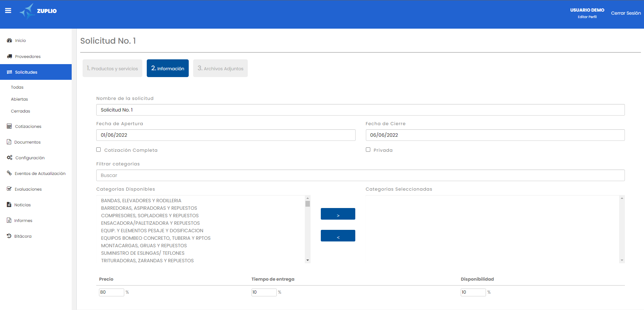The width and height of the screenshot is (644, 310).
Task: Click selected categories scroll down arrow
Action: click(622, 260)
